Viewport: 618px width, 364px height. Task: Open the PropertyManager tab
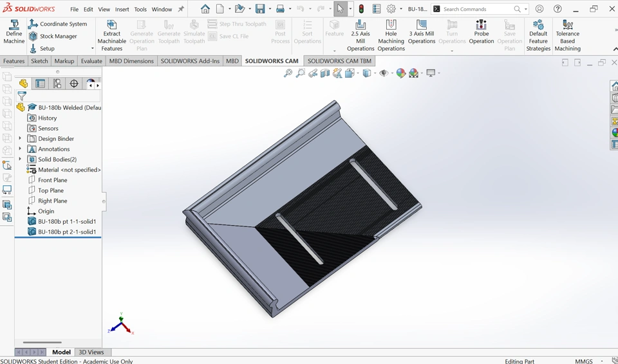coord(40,84)
